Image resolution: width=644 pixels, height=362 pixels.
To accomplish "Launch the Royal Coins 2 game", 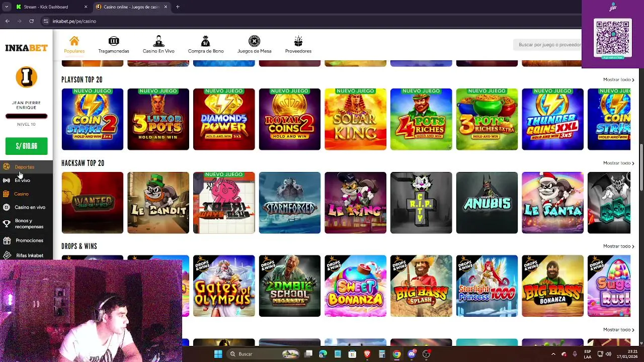I will coord(289,119).
